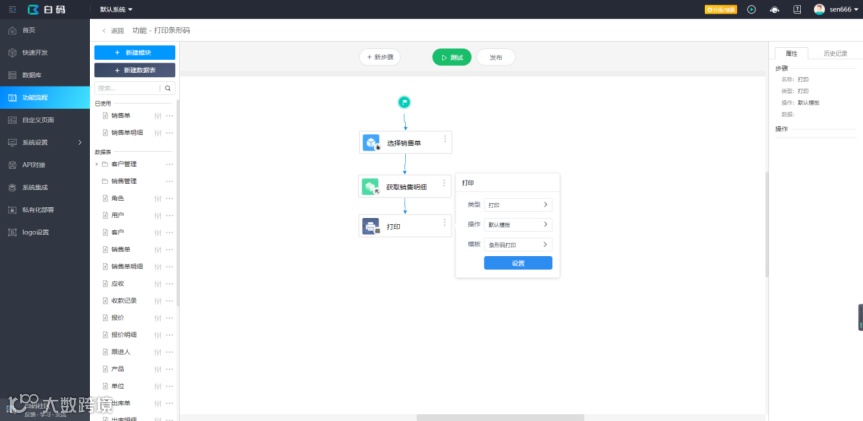This screenshot has height=421, width=863.
Task: Click blue 设置 button in print popup
Action: [518, 263]
